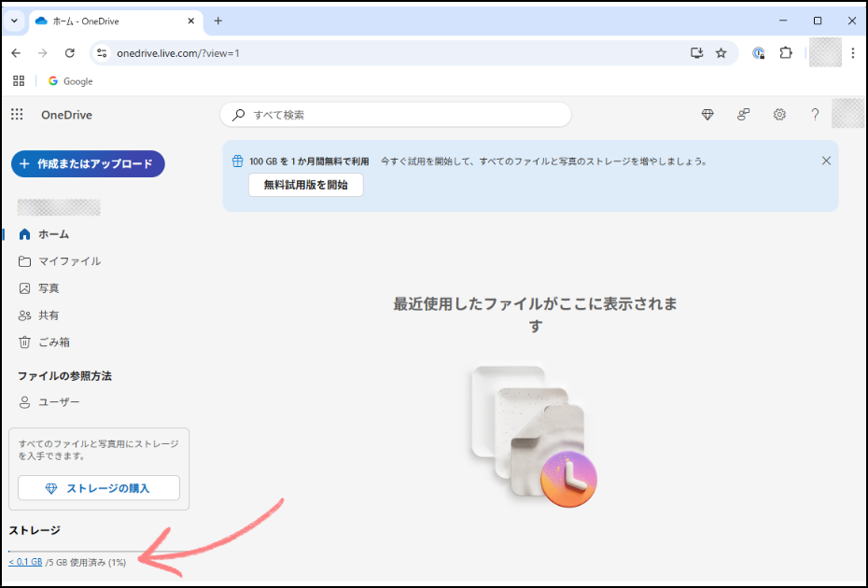This screenshot has width=868, height=588.
Task: Click the 最近使用したファイル empty-state message
Action: point(535,315)
